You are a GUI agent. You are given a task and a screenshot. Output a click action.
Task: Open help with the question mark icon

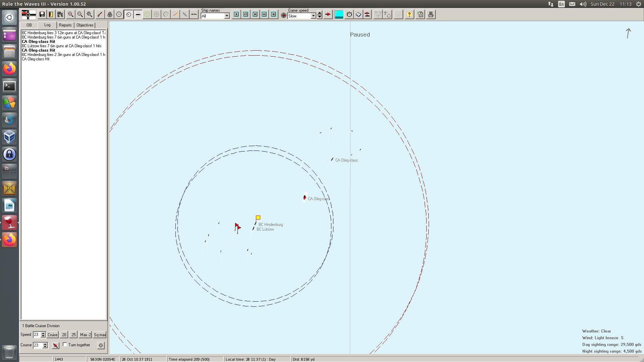click(409, 14)
